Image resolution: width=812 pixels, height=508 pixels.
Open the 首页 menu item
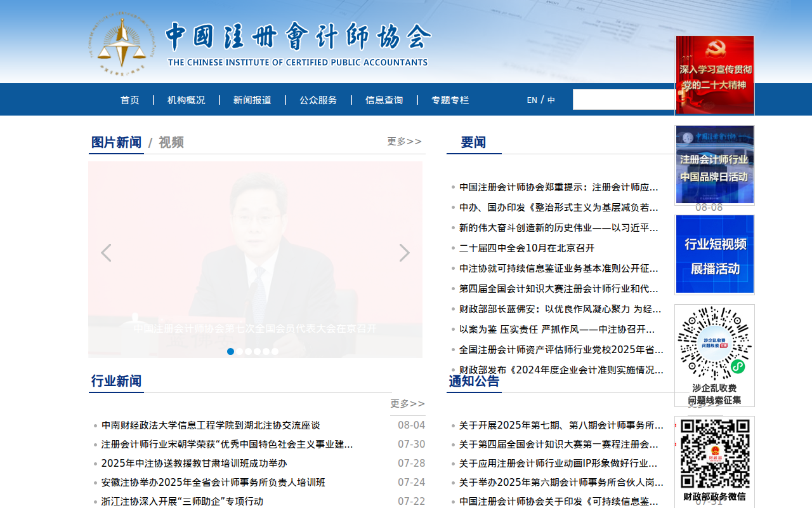(130, 100)
